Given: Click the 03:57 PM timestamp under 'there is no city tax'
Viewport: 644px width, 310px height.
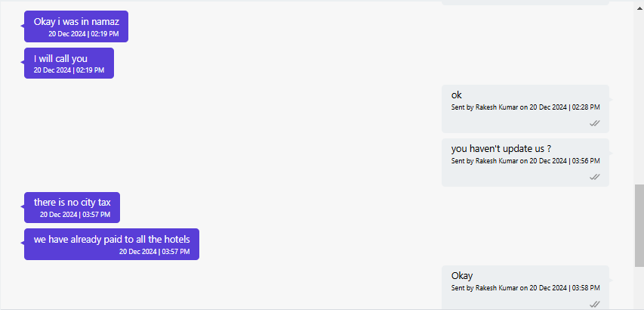Looking at the screenshot, I should click(x=75, y=215).
